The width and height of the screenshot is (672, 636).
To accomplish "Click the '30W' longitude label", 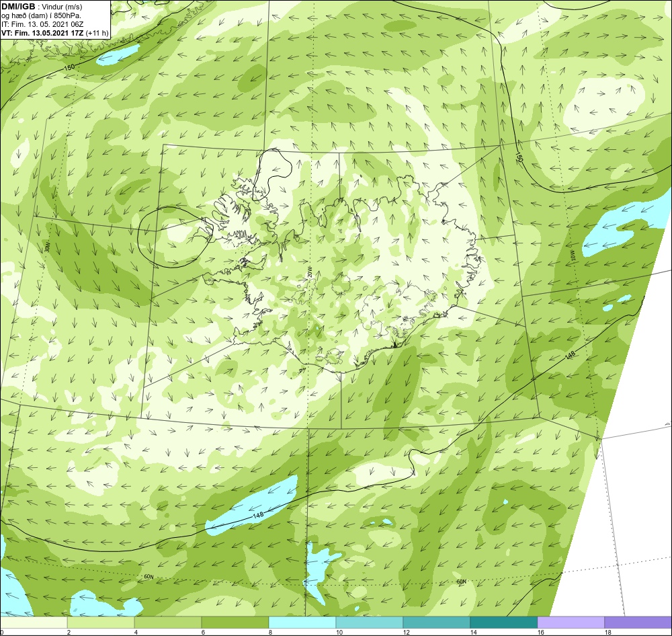I will tap(48, 247).
